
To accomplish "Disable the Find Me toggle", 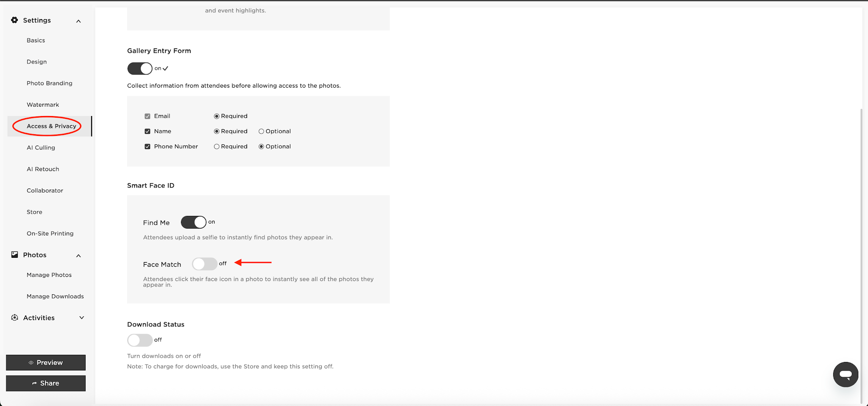I will tap(193, 222).
